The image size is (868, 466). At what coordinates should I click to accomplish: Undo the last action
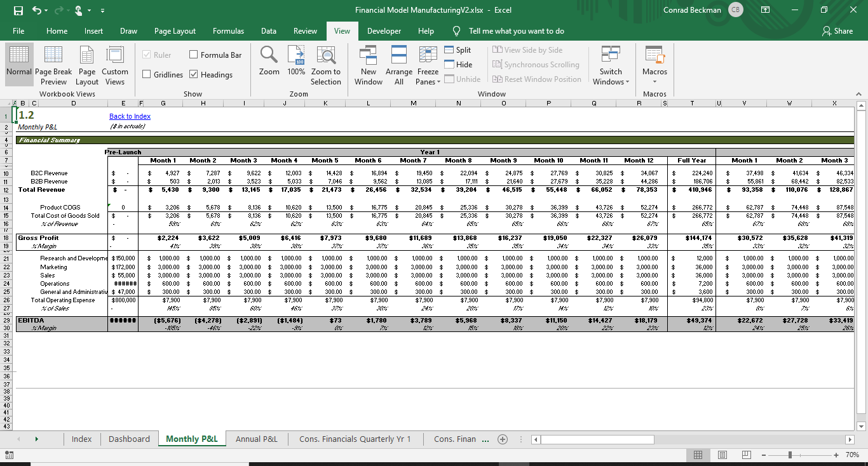37,10
